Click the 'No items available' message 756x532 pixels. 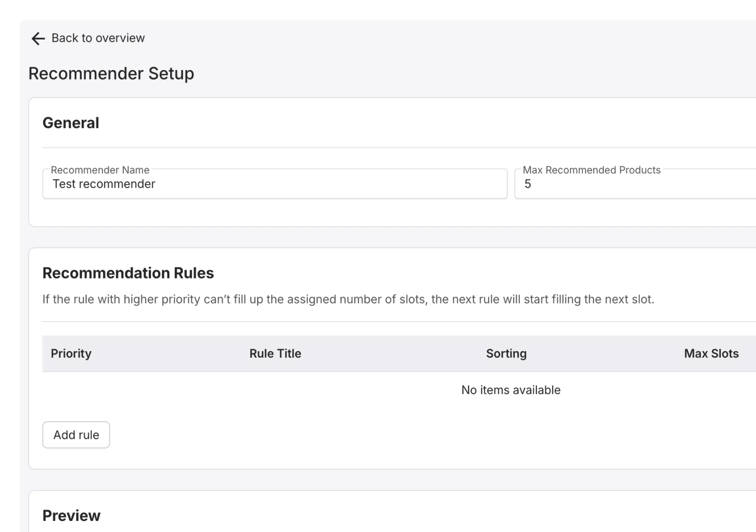(511, 390)
